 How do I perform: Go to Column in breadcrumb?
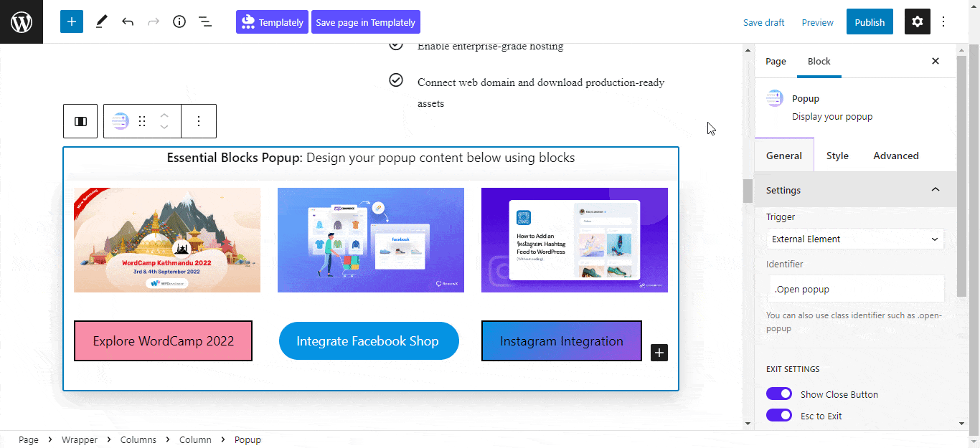pos(195,439)
